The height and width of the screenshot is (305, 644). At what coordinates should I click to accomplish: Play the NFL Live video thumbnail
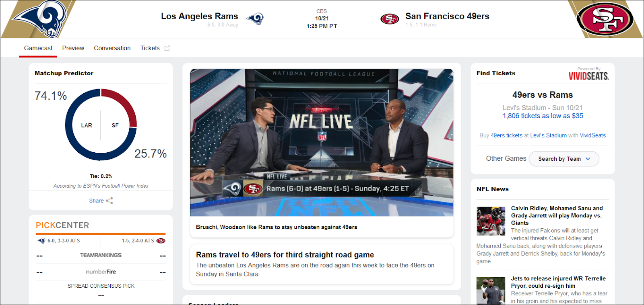(x=322, y=142)
